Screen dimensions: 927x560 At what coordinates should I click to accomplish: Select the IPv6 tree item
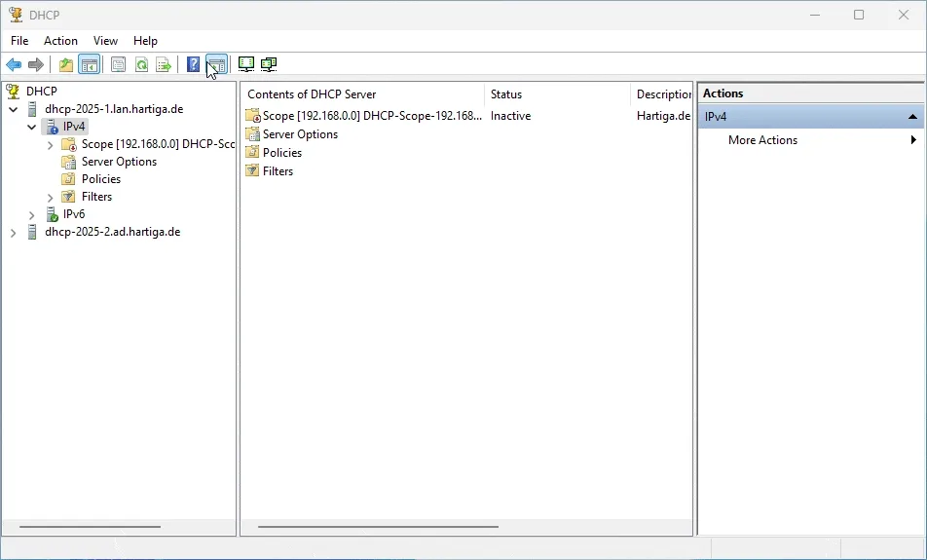click(74, 214)
